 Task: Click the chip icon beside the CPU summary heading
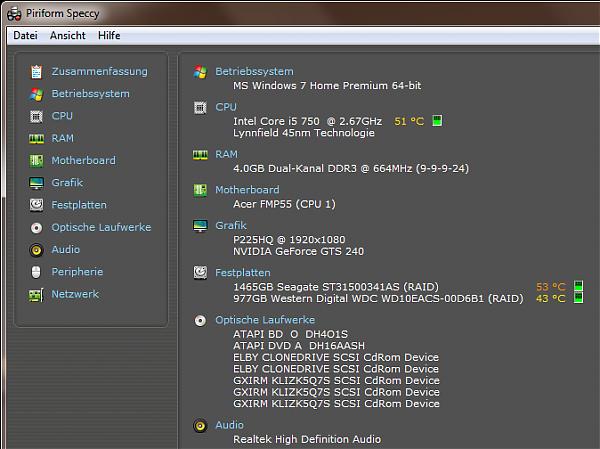pyautogui.click(x=200, y=108)
